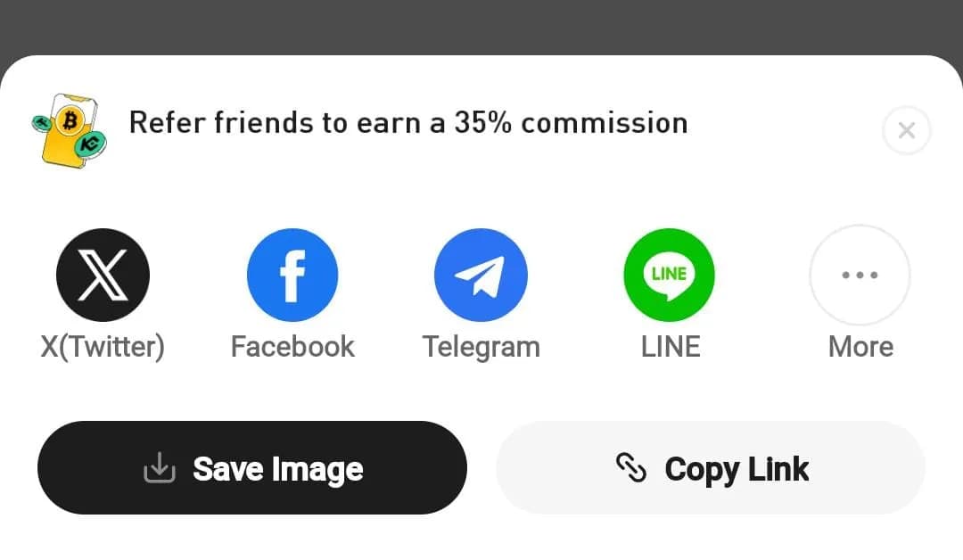963x560 pixels.
Task: Click the chain link icon in Copy Link
Action: pyautogui.click(x=630, y=468)
